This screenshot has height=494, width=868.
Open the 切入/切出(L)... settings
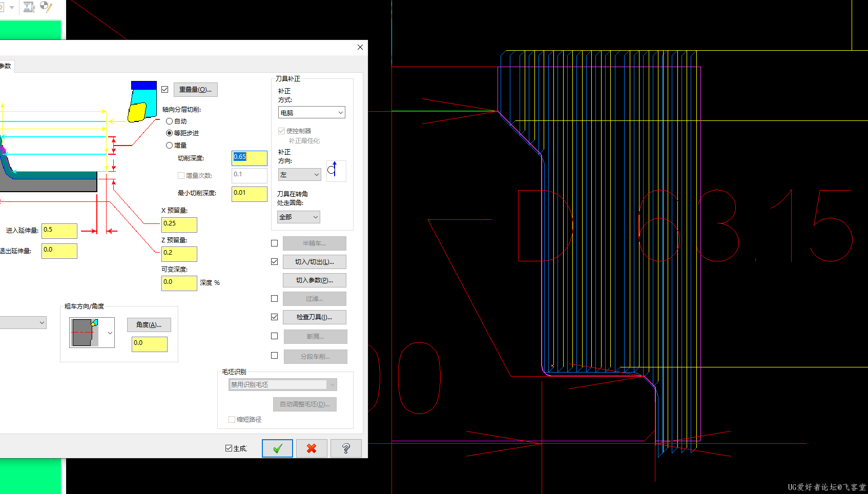pos(315,262)
